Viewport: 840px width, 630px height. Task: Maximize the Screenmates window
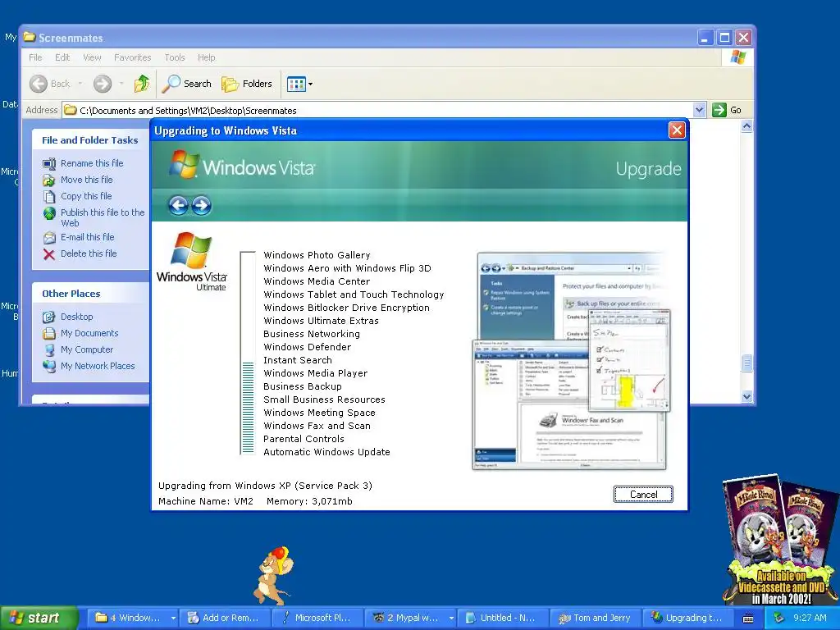click(724, 38)
